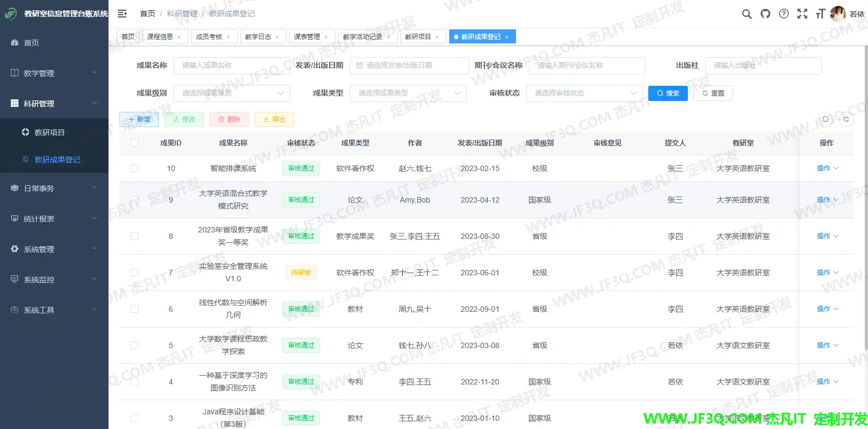Click the blue 搜索 button
Image resolution: width=868 pixels, height=429 pixels.
coord(668,93)
